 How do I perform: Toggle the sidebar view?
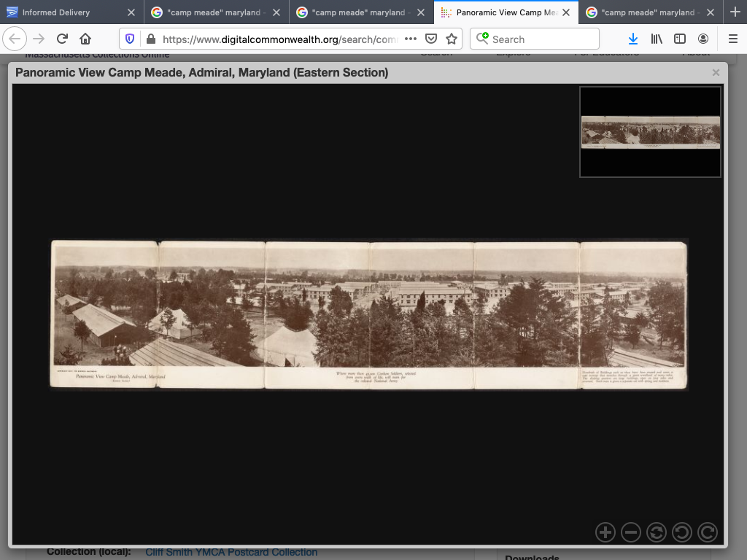point(680,39)
